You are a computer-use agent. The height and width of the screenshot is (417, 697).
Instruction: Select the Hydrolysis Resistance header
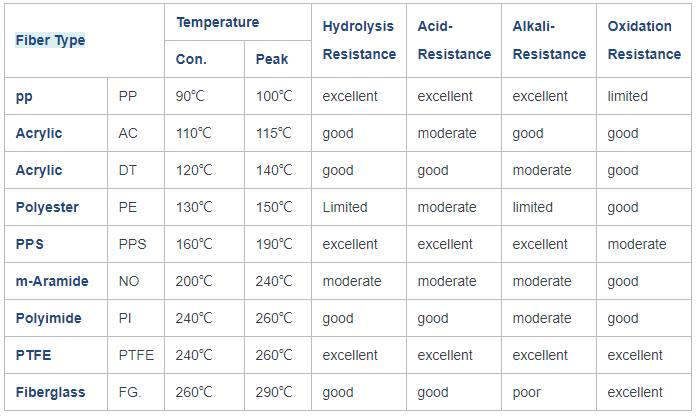359,40
